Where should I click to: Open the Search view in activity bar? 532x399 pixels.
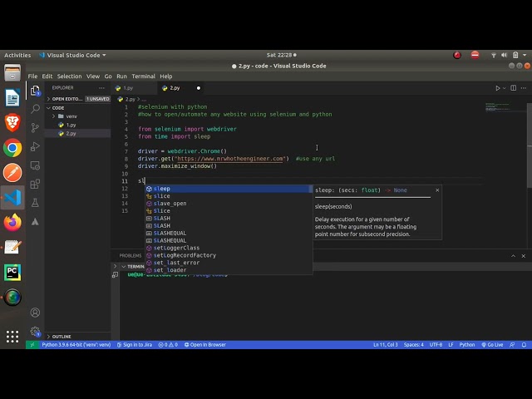[x=35, y=109]
